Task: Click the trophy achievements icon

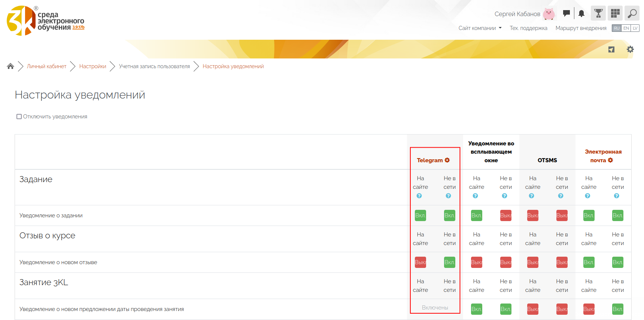Action: 598,13
